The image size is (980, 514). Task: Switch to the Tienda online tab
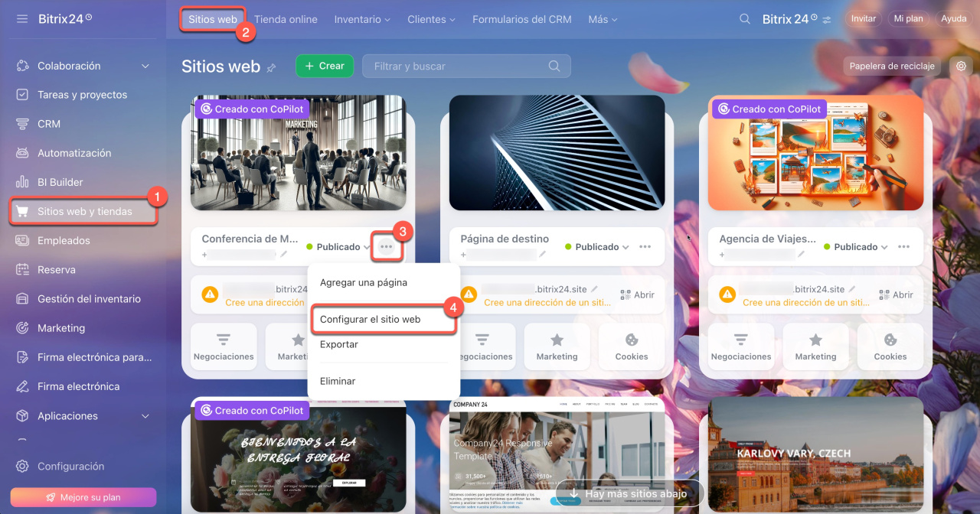coord(286,19)
